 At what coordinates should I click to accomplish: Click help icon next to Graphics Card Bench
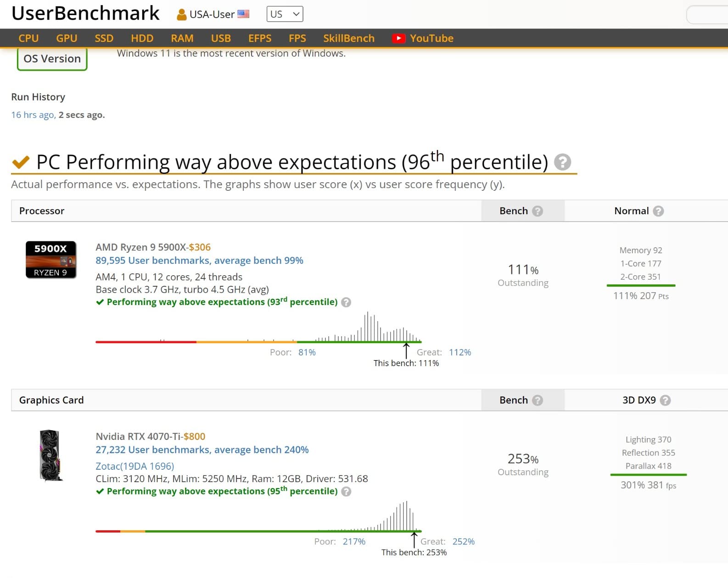point(538,400)
